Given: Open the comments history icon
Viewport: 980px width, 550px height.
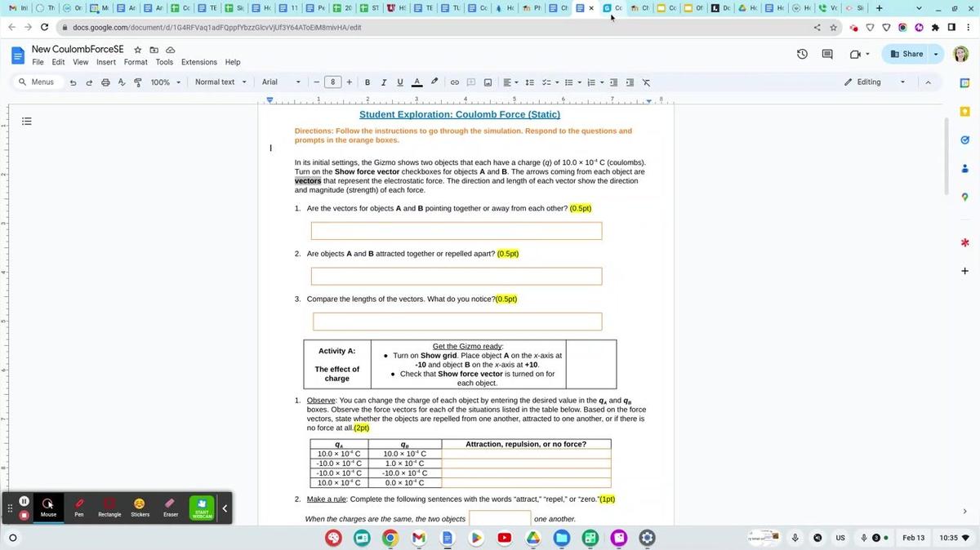Looking at the screenshot, I should (827, 55).
